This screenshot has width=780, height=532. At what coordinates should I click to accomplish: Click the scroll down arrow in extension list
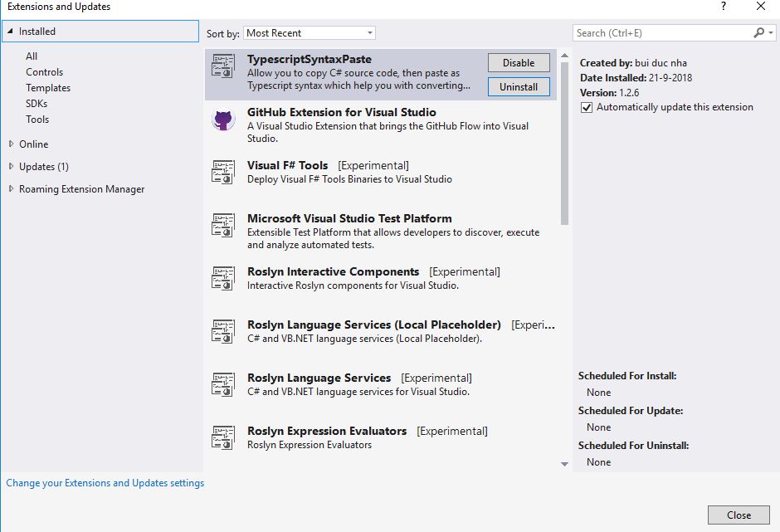coord(564,464)
